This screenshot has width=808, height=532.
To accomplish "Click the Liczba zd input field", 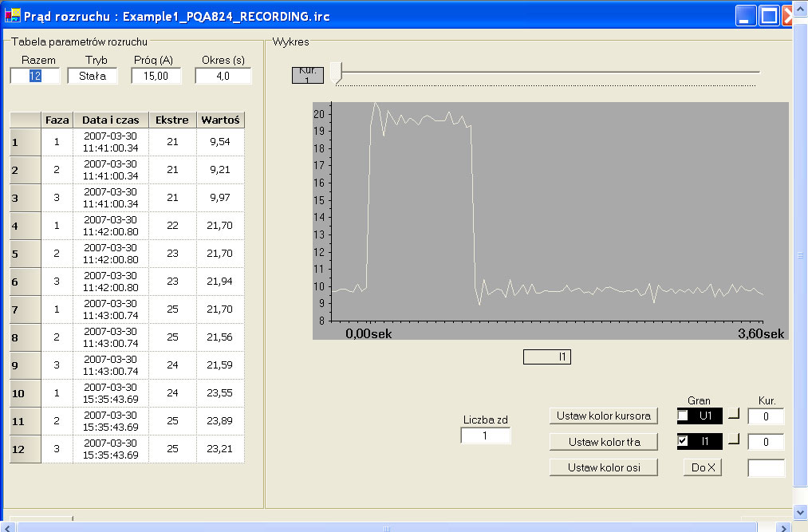I will 485,435.
